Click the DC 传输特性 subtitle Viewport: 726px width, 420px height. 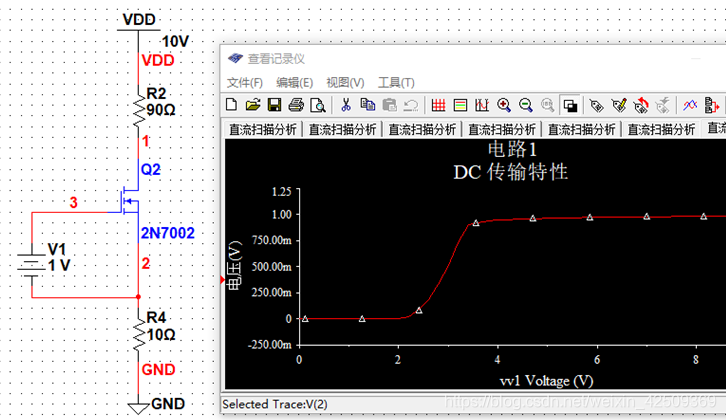510,172
